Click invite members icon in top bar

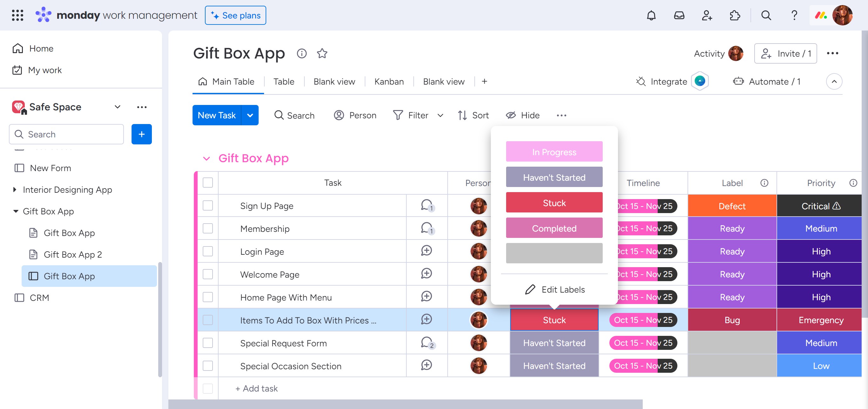(707, 15)
